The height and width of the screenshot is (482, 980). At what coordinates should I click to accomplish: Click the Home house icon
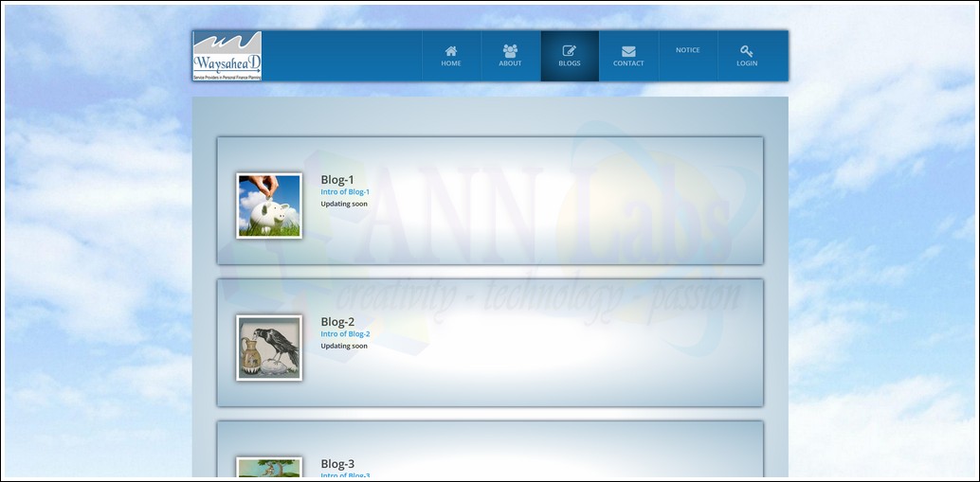point(451,51)
